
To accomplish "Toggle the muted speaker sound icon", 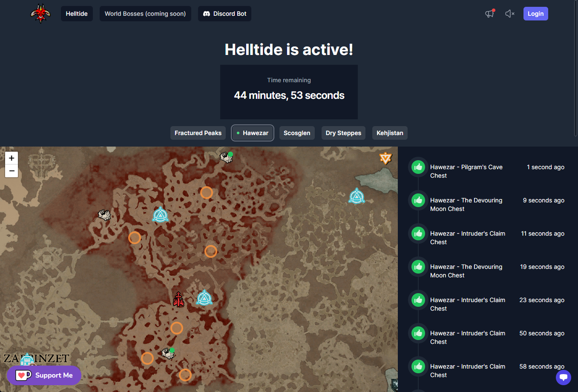I will click(510, 14).
